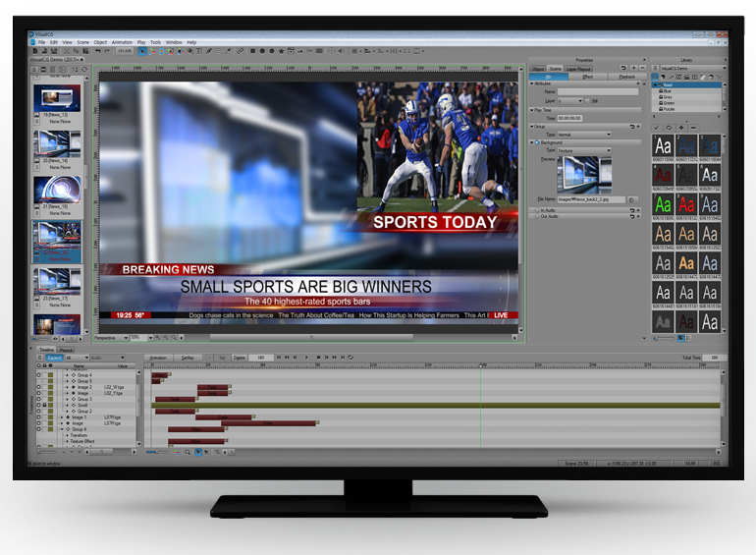Toggle the Background checkbox in Properties
The width and height of the screenshot is (756, 555).
537,142
